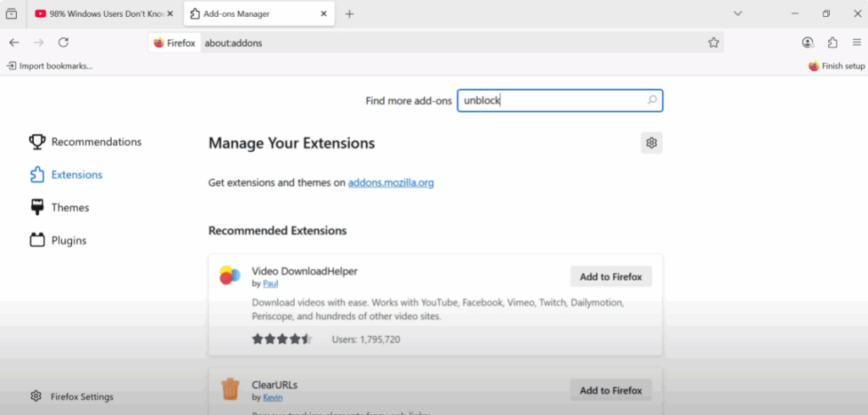This screenshot has height=415, width=868.
Task: Open the hamburger application menu
Action: 857,42
